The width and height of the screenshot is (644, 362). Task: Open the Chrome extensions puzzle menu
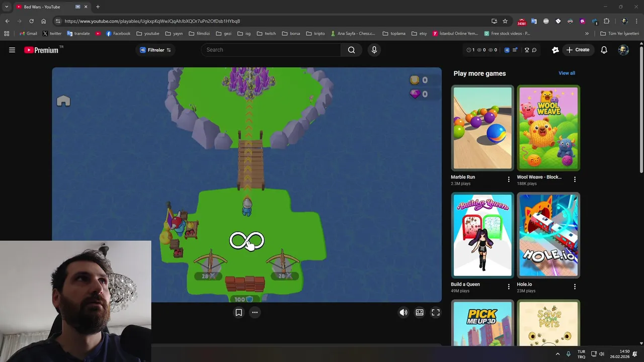pos(606,21)
